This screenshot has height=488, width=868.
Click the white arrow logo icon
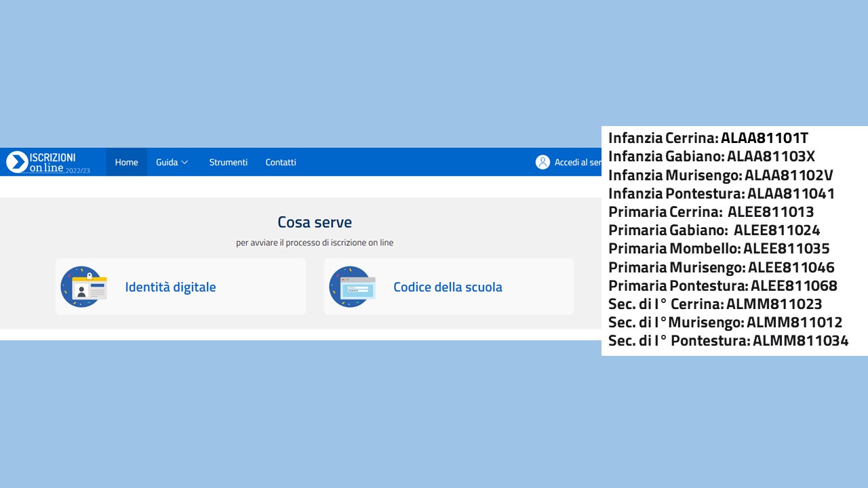click(x=17, y=162)
